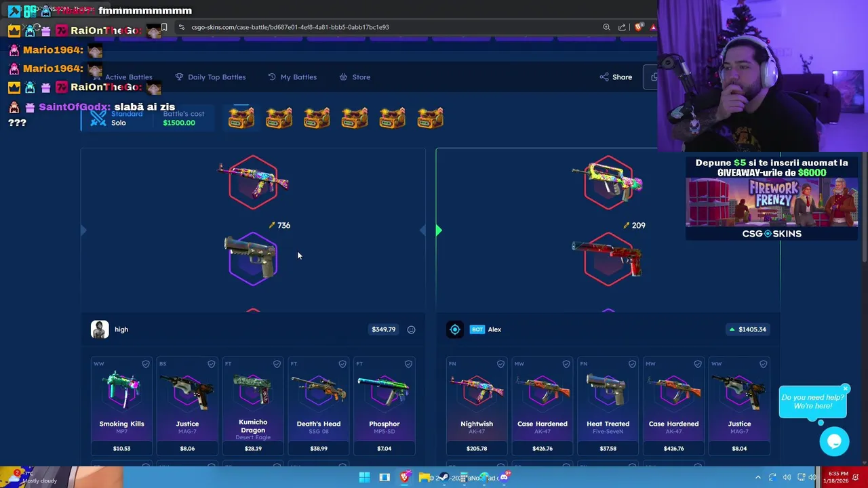Image resolution: width=868 pixels, height=488 pixels.
Task: Click the shield icon on Phosphor card
Action: pos(408,364)
